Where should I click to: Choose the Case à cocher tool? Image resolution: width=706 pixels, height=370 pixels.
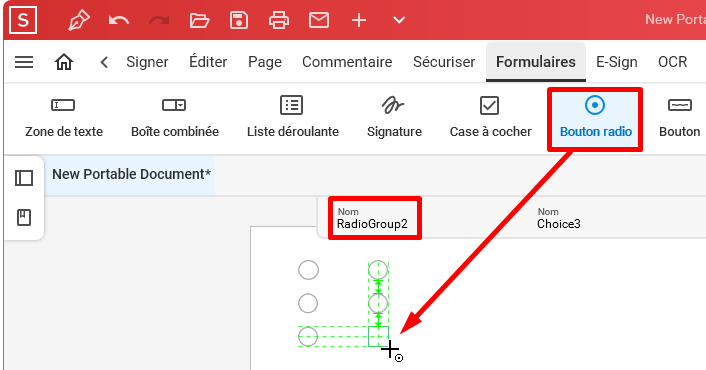tap(490, 117)
